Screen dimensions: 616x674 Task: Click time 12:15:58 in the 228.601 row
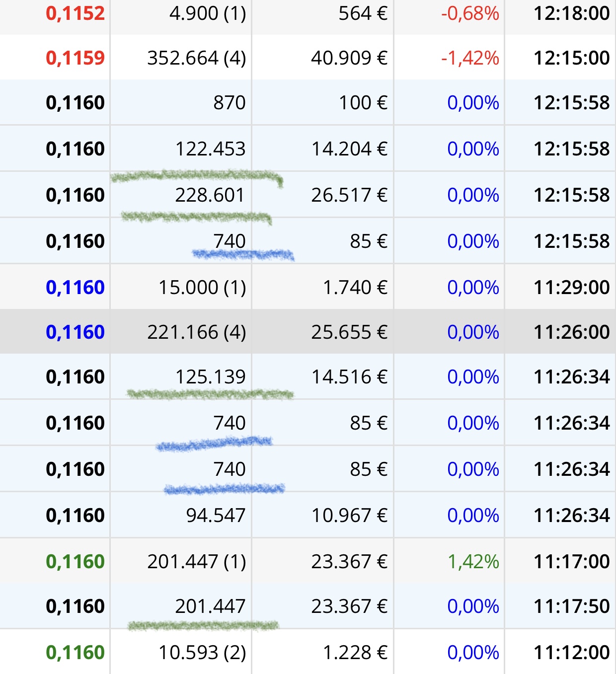[x=572, y=195]
